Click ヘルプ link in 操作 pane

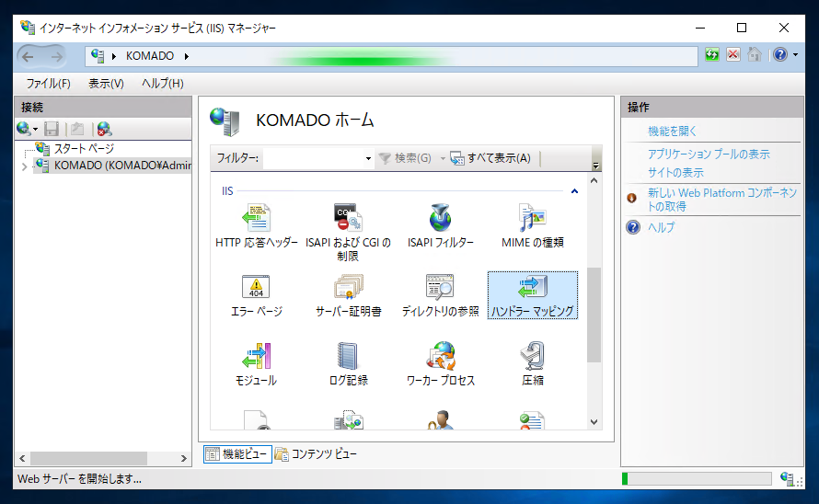(662, 227)
